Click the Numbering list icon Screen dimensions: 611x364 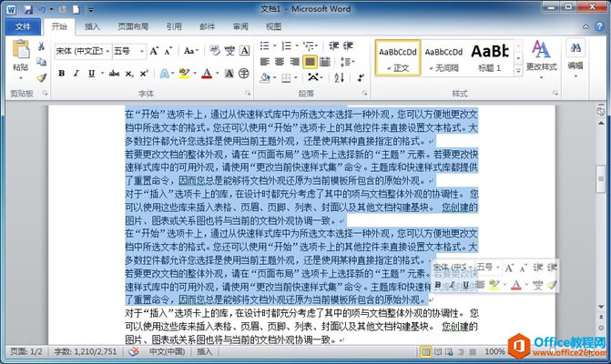click(x=287, y=45)
